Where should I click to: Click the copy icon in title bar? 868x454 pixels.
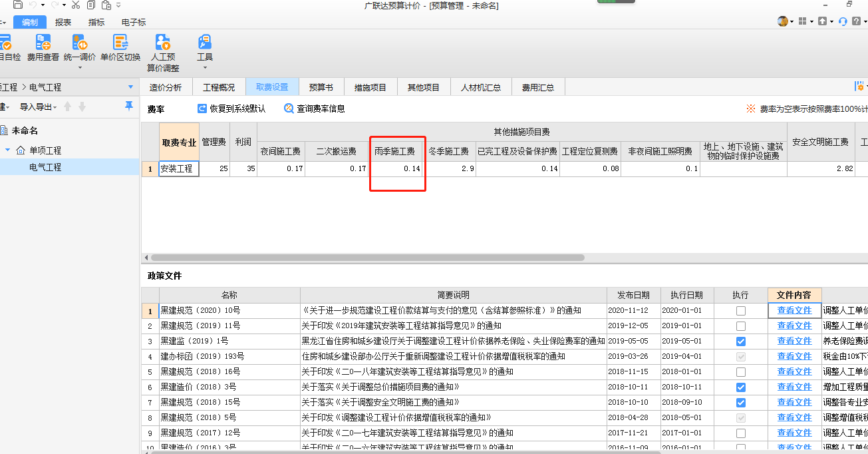pos(90,5)
